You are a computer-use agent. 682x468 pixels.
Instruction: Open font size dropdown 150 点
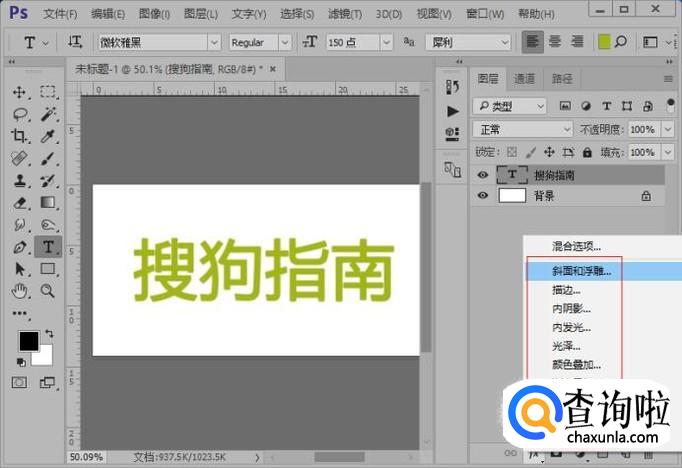(x=386, y=42)
